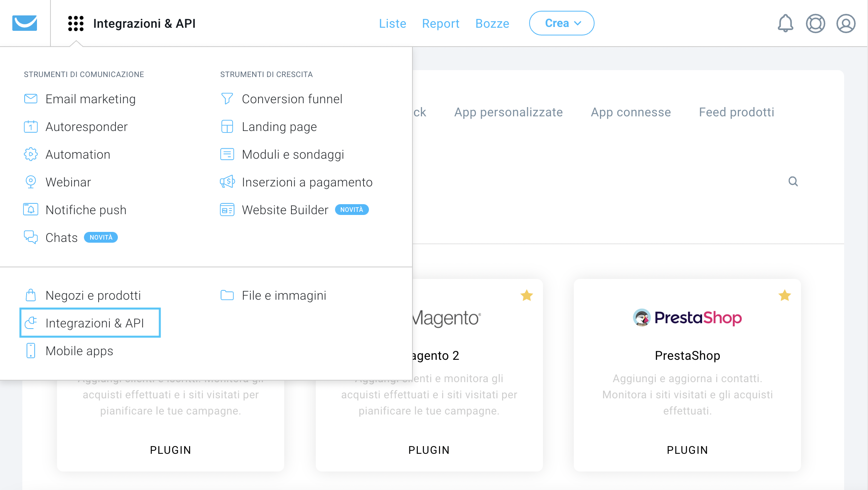868x490 pixels.
Task: Select Integrazioni & API menu item
Action: tap(90, 323)
